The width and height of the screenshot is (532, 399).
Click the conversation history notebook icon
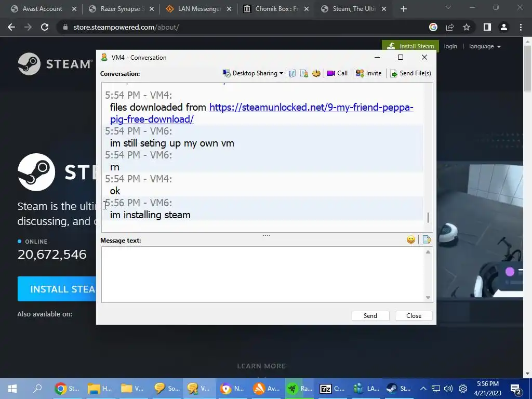[x=292, y=73]
